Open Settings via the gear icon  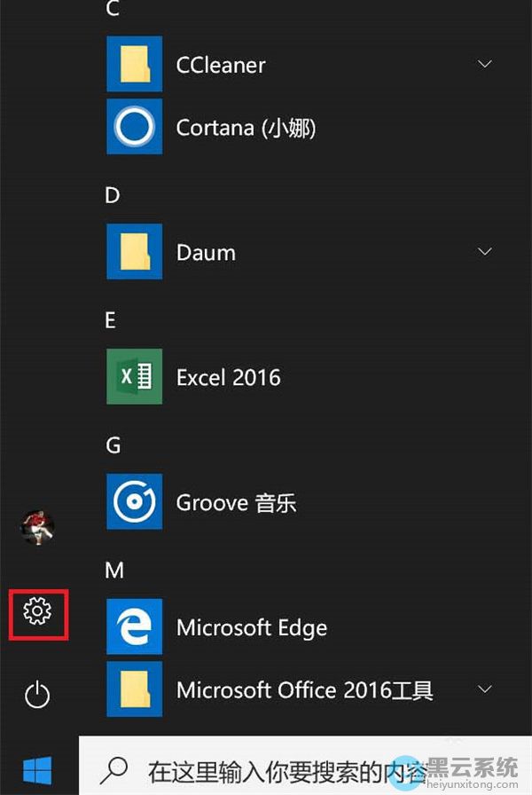tap(37, 611)
